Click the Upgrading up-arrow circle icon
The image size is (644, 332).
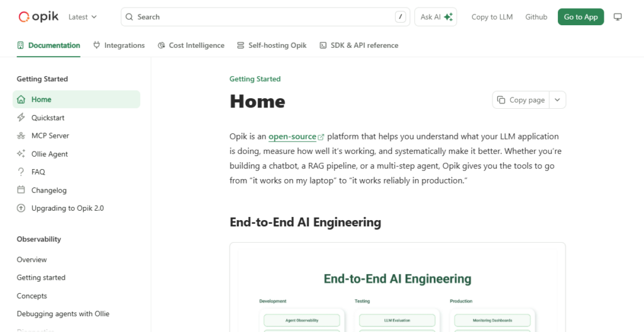tap(21, 208)
